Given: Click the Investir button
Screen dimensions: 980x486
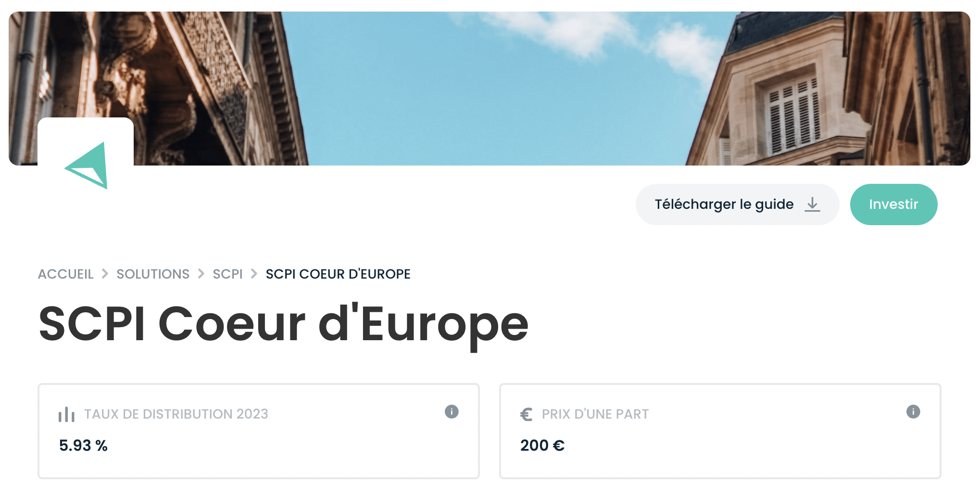Looking at the screenshot, I should tap(893, 205).
